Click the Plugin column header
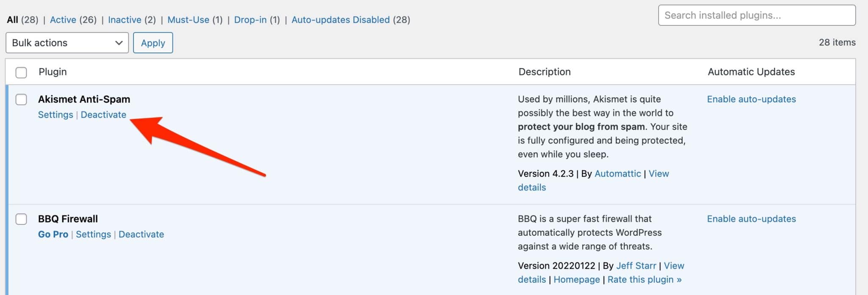Screen dimensions: 868x295 click(x=53, y=72)
